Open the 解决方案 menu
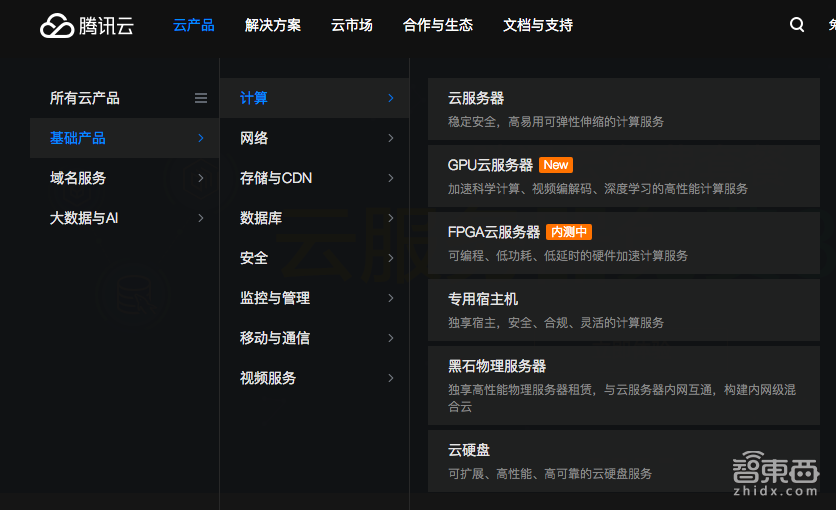 pyautogui.click(x=273, y=25)
